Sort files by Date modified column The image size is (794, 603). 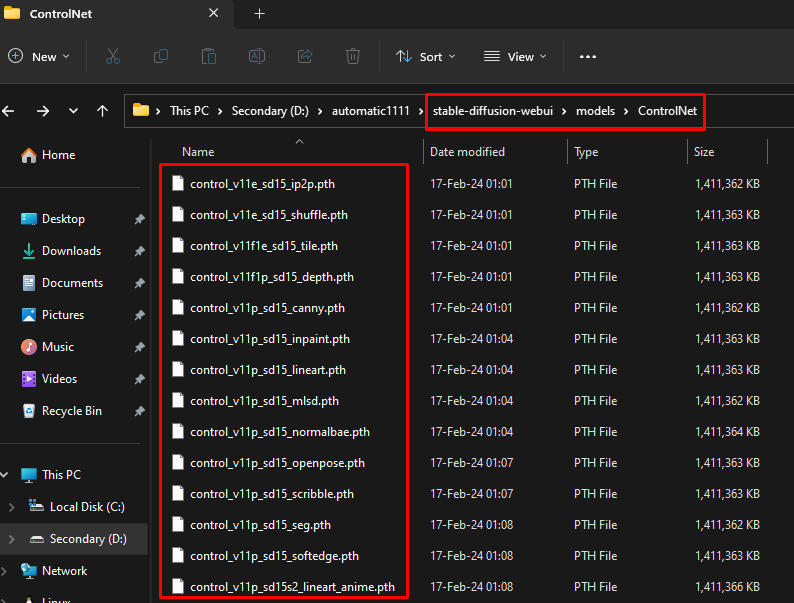(x=467, y=152)
